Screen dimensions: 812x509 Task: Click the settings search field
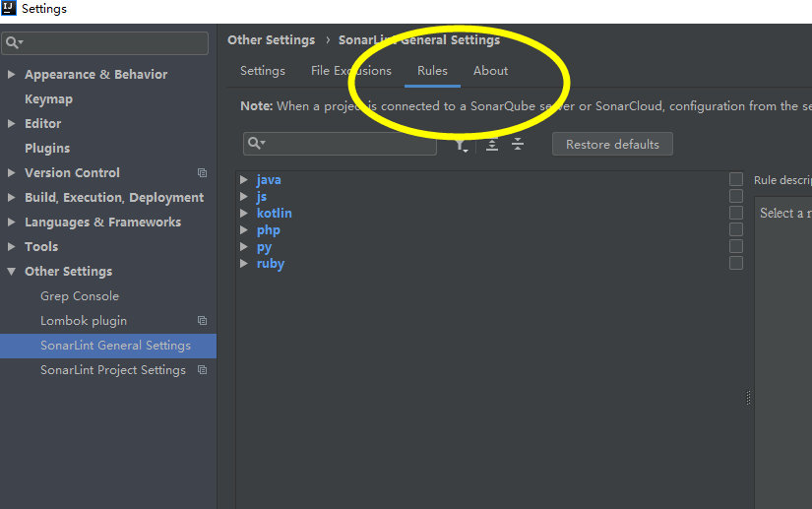tap(105, 43)
